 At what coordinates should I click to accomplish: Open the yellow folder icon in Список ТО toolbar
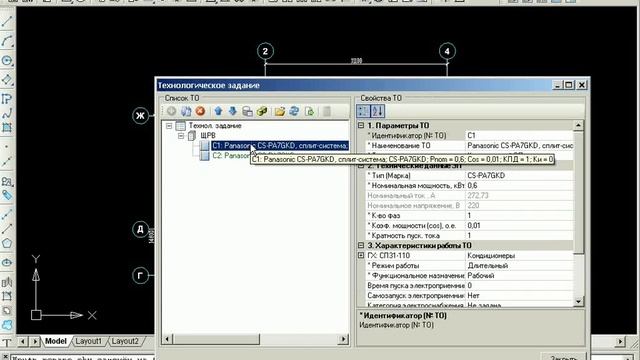tap(280, 111)
